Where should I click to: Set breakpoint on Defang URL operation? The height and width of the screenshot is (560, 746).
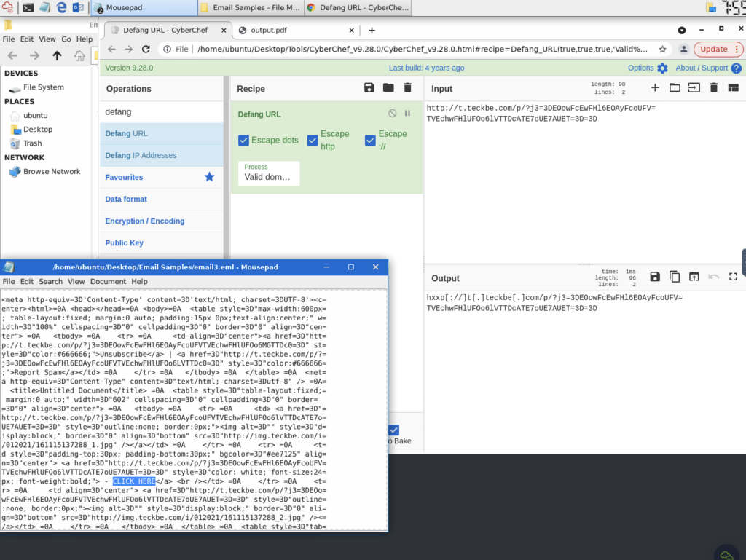[407, 113]
